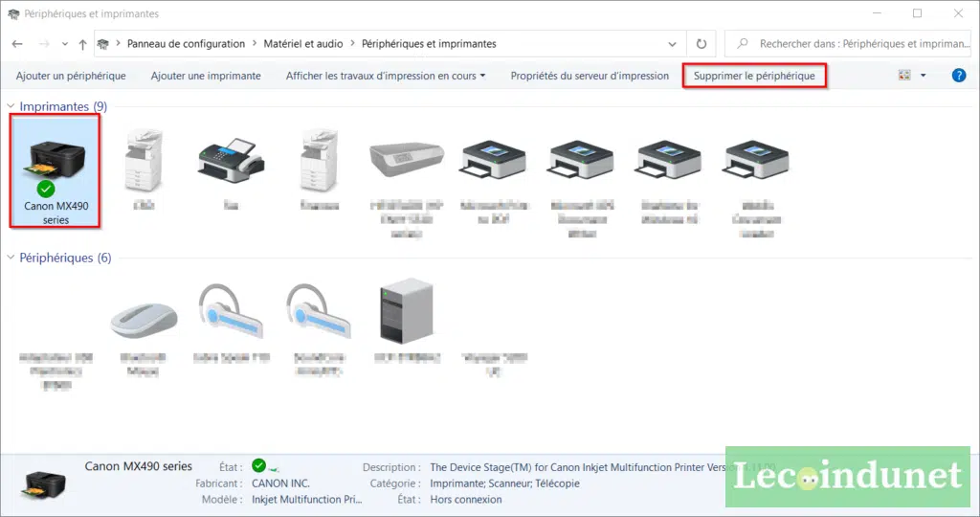Go to Matériel et audio breadcrumb
The image size is (980, 517).
coord(303,44)
